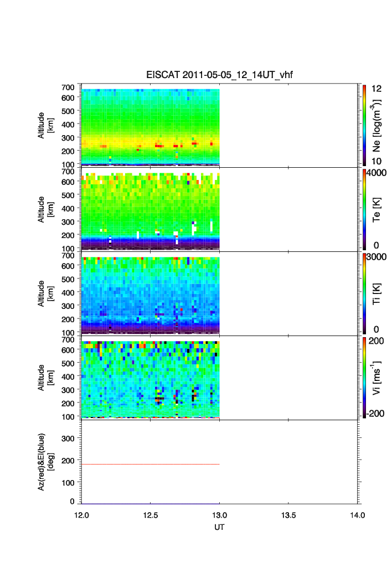Select the 'Te [K]' color bar label
Screen dimensions: 392x588
click(376, 210)
